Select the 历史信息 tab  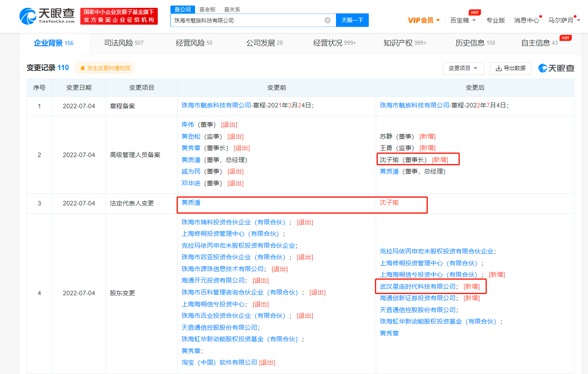pyautogui.click(x=472, y=43)
